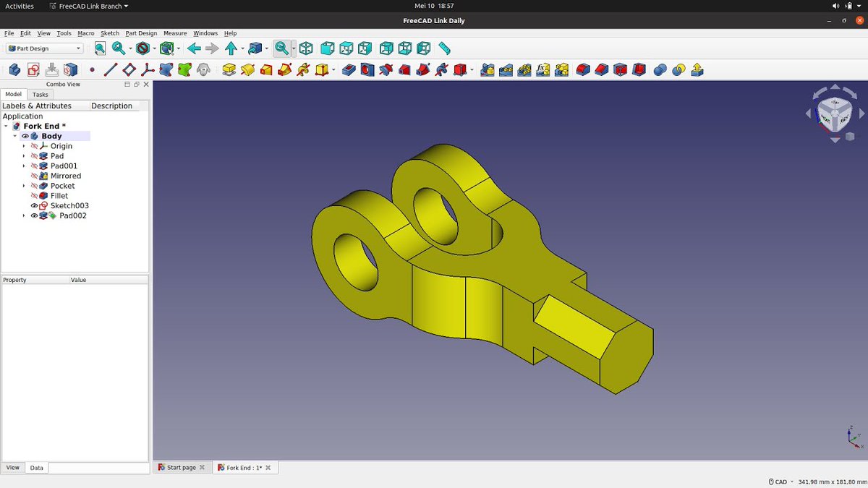Viewport: 868px width, 488px height.
Task: Open the FreeCAD Link Branch app menu
Action: (x=89, y=6)
